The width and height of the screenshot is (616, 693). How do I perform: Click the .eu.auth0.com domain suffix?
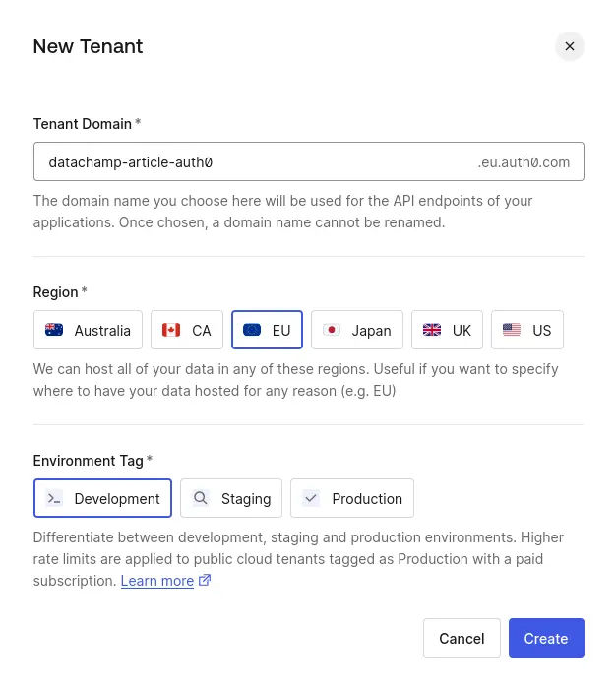coord(524,162)
